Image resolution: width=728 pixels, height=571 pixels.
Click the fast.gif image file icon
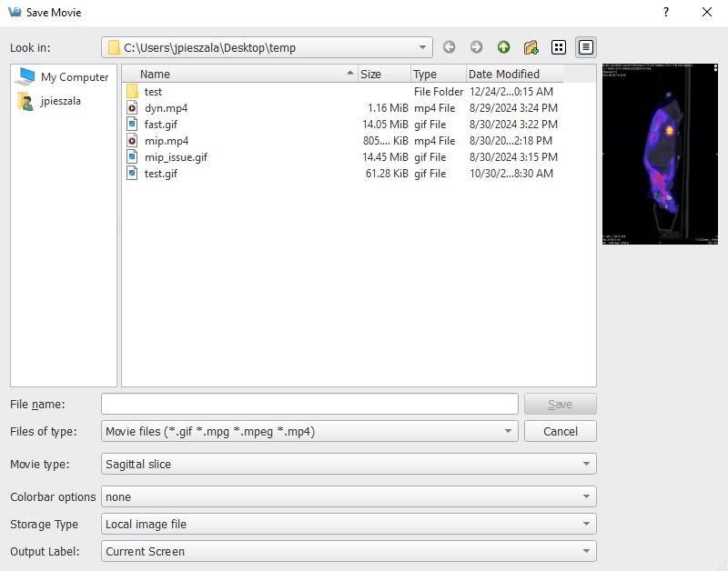(x=132, y=125)
